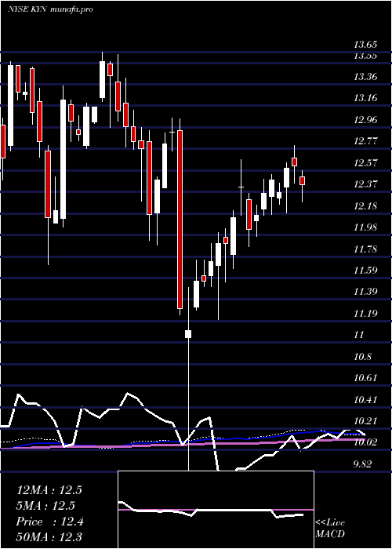
Task: Click the 9.82 price axis label
Action: [364, 464]
